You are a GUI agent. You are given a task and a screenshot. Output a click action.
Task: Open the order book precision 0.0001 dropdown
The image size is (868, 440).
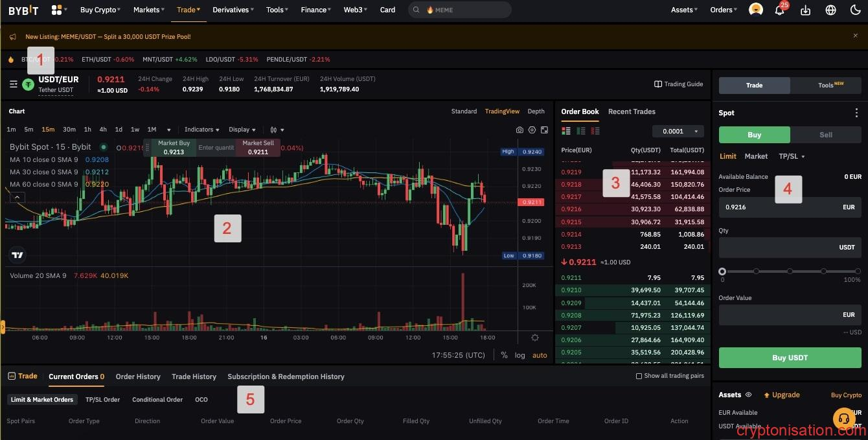678,131
